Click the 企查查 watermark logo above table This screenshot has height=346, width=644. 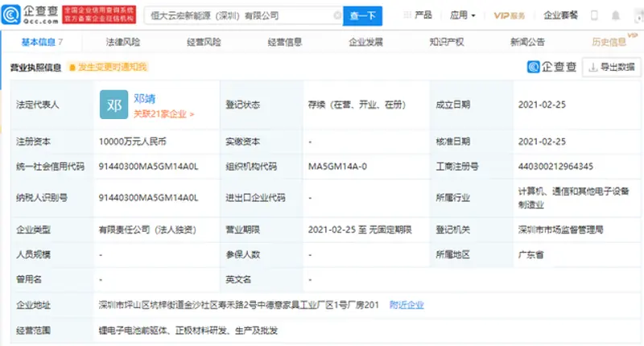point(550,68)
